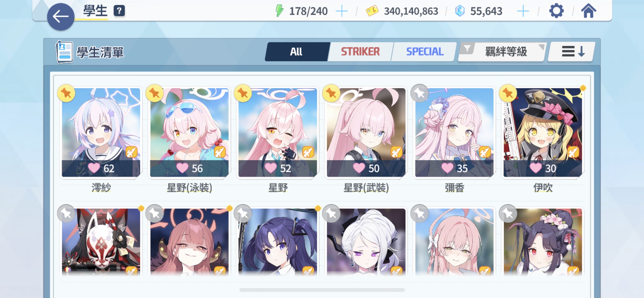The height and width of the screenshot is (298, 644).
Task: Open settings via the gear icon
Action: click(x=556, y=11)
